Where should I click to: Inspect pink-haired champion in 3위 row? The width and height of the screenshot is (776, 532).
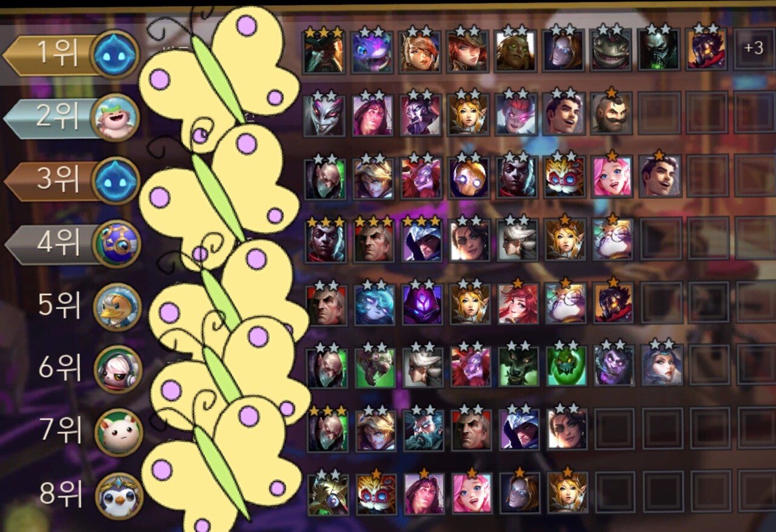(612, 176)
